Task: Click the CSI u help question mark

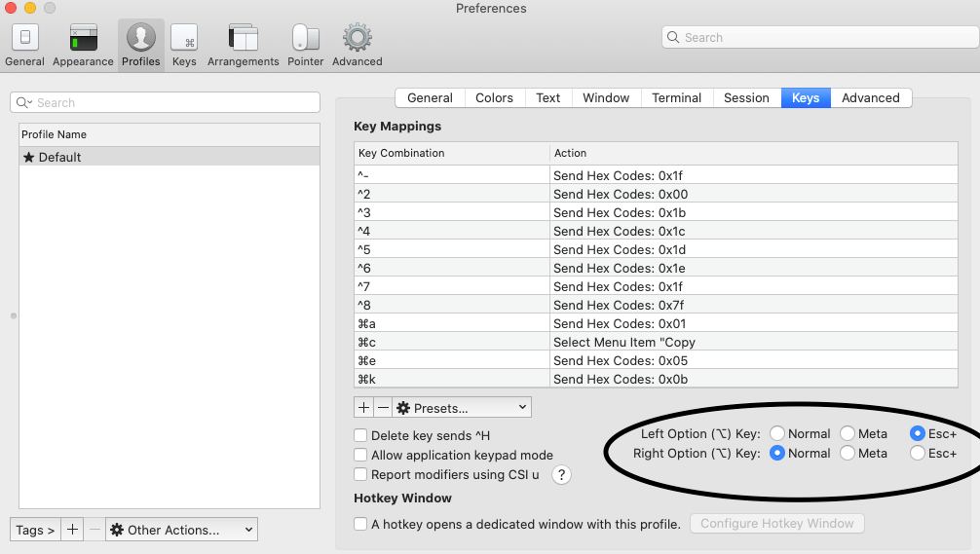Action: (x=561, y=475)
